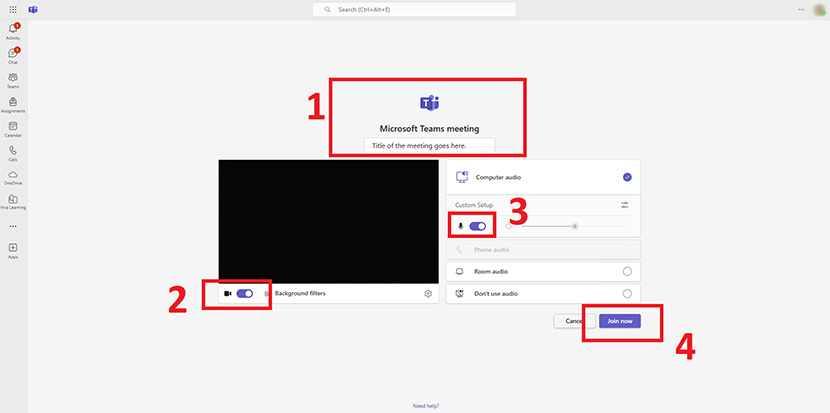
Task: Select the Don't use audio option
Action: pos(627,293)
